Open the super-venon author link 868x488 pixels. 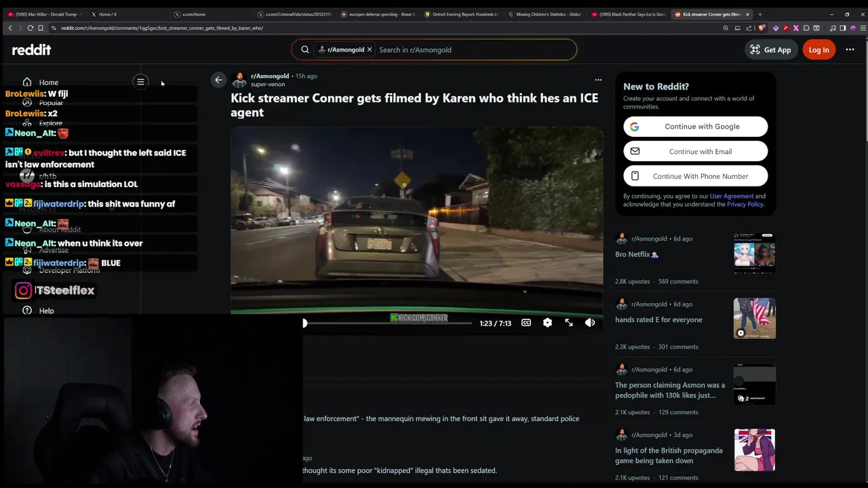(268, 85)
